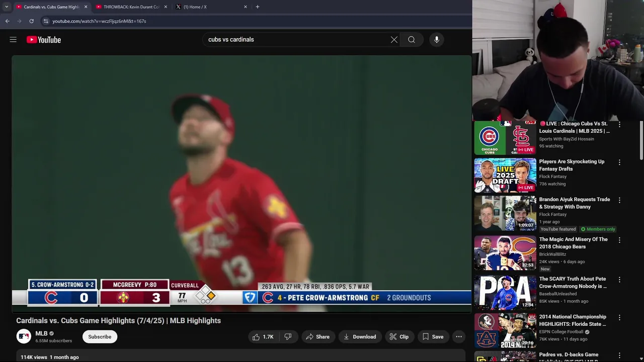Download the video
The width and height of the screenshot is (644, 362).
(x=359, y=337)
